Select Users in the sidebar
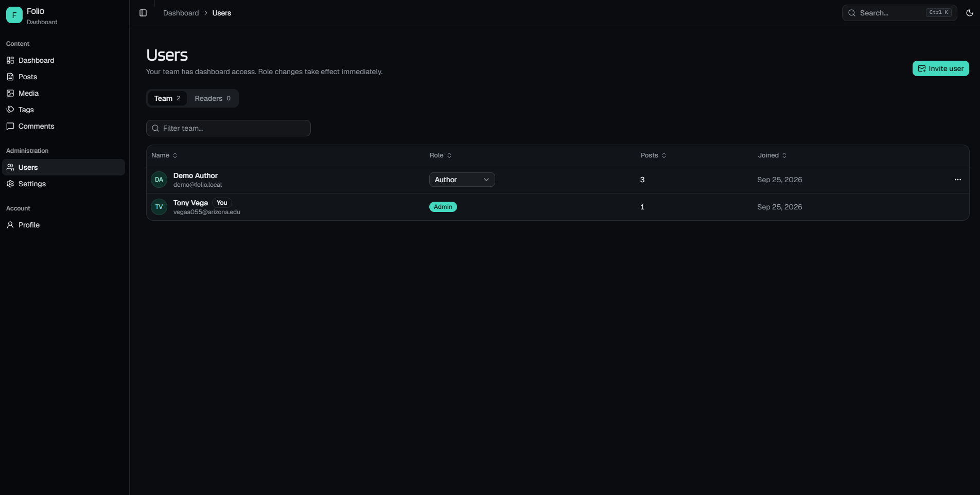Image resolution: width=980 pixels, height=495 pixels. (x=64, y=167)
